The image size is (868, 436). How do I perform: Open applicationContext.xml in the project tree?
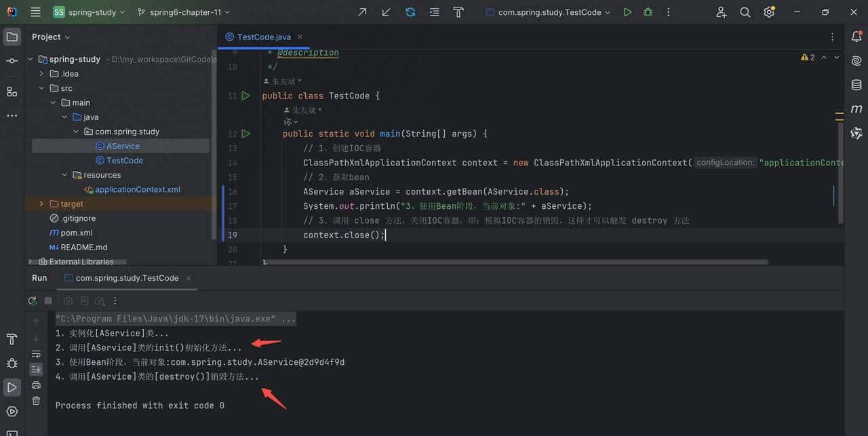[x=137, y=190]
